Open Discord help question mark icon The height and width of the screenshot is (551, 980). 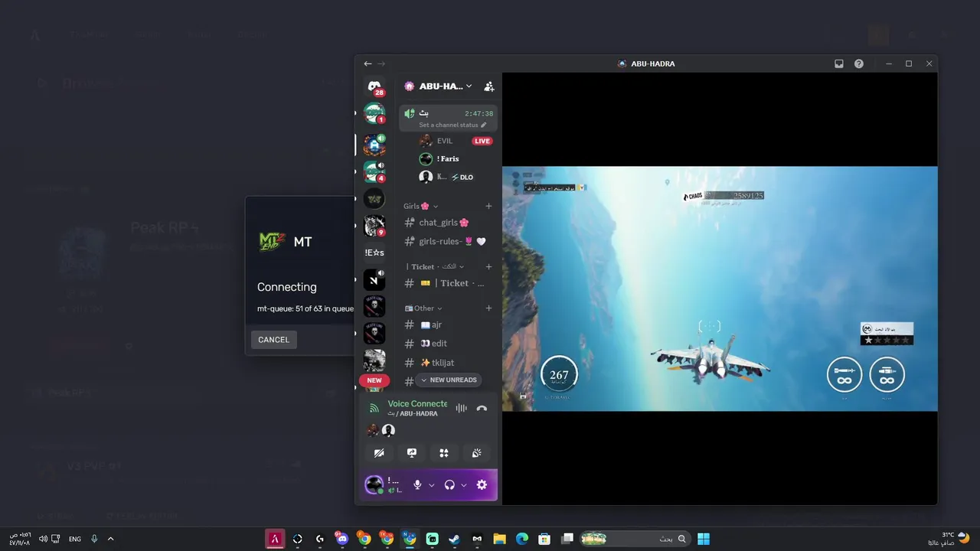[x=859, y=64]
